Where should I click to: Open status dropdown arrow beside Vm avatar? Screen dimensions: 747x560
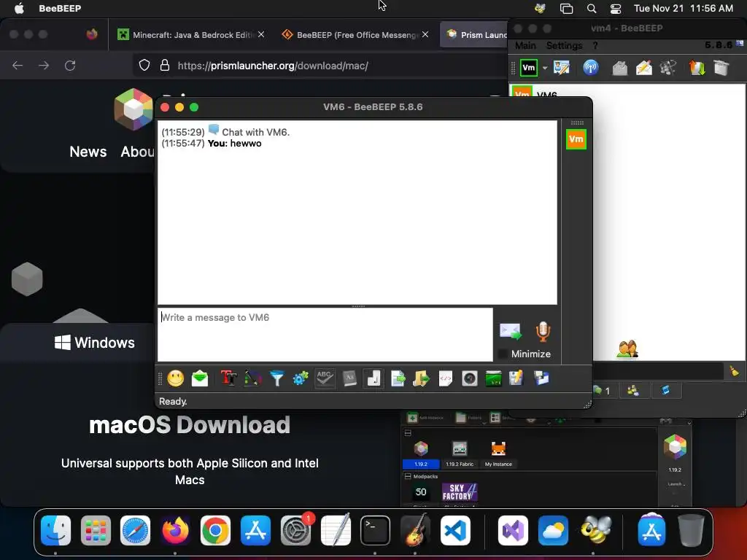[x=545, y=68]
